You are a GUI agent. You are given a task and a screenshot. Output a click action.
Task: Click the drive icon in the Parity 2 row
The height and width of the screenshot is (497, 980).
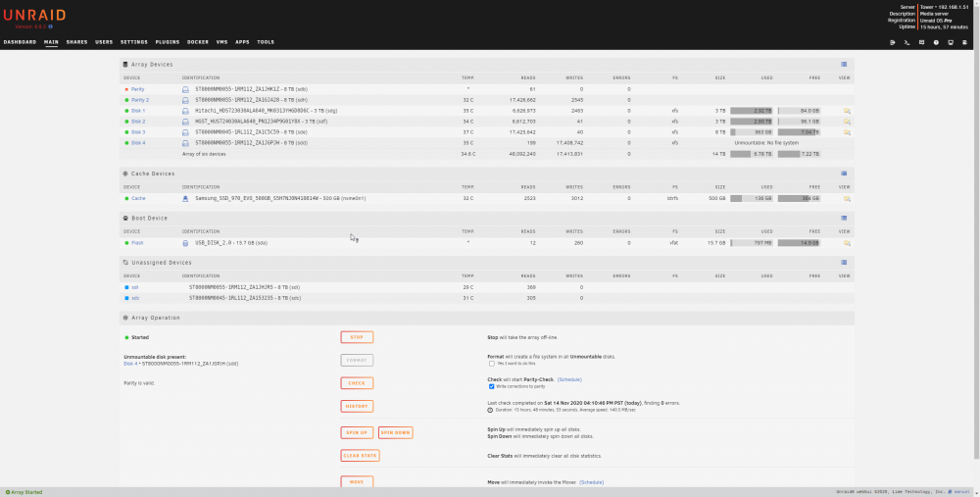[x=185, y=100]
